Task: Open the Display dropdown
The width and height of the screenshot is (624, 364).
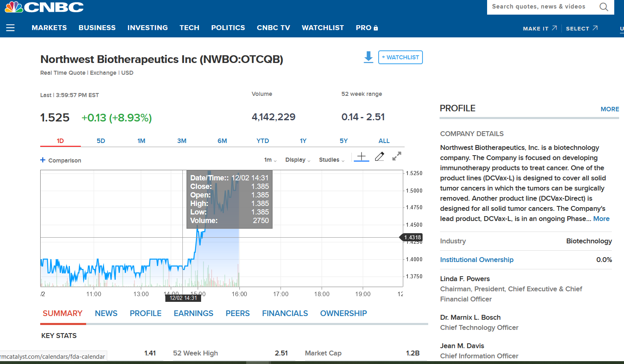Action: 297,160
